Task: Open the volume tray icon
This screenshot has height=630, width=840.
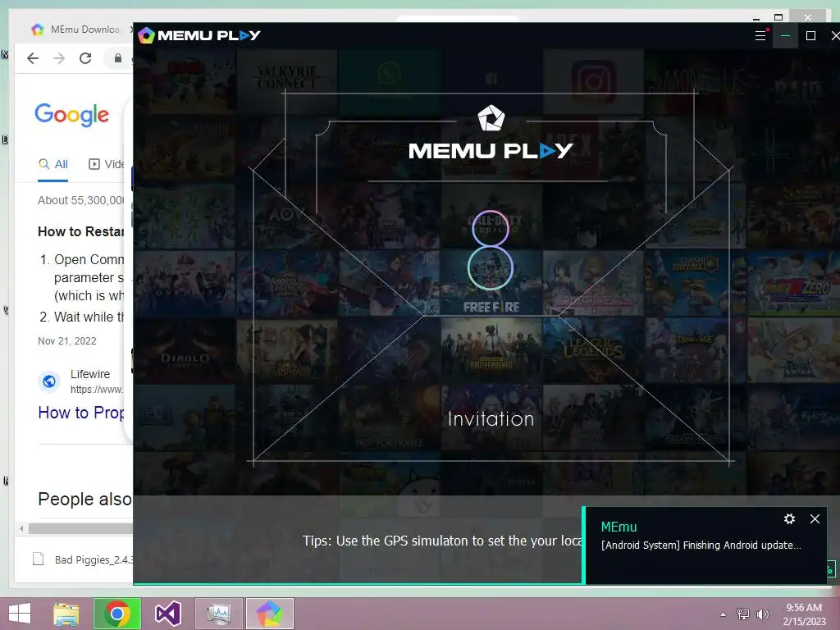Action: pos(762,614)
